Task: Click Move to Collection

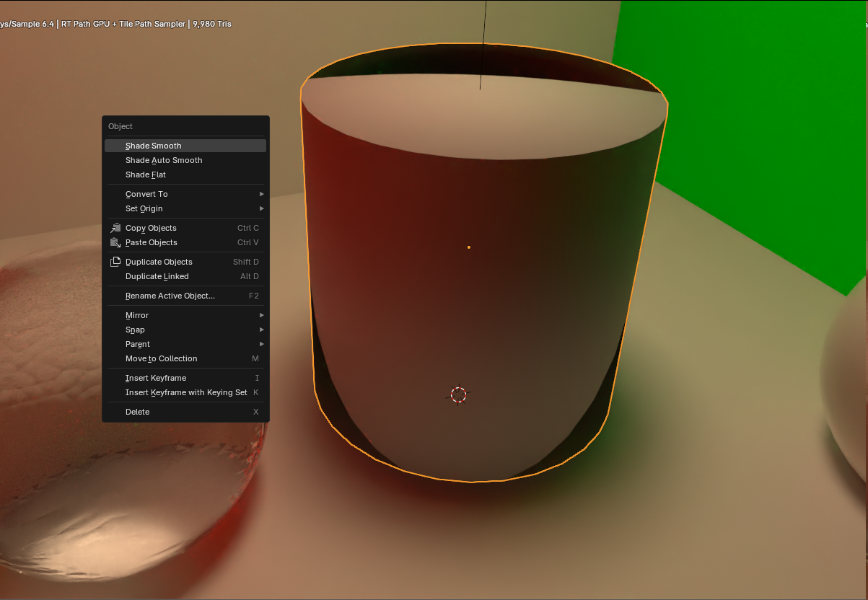Action: tap(162, 358)
